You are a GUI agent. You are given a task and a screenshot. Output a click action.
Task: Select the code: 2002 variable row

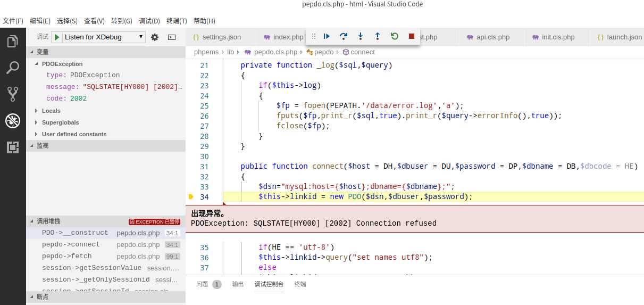tap(106, 99)
